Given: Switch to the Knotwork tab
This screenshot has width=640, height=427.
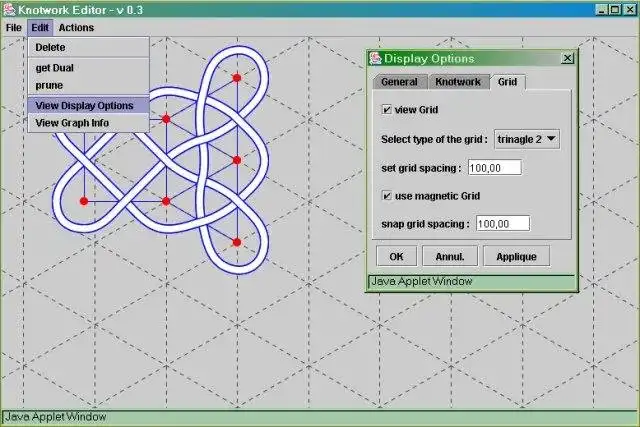Looking at the screenshot, I should tap(458, 82).
